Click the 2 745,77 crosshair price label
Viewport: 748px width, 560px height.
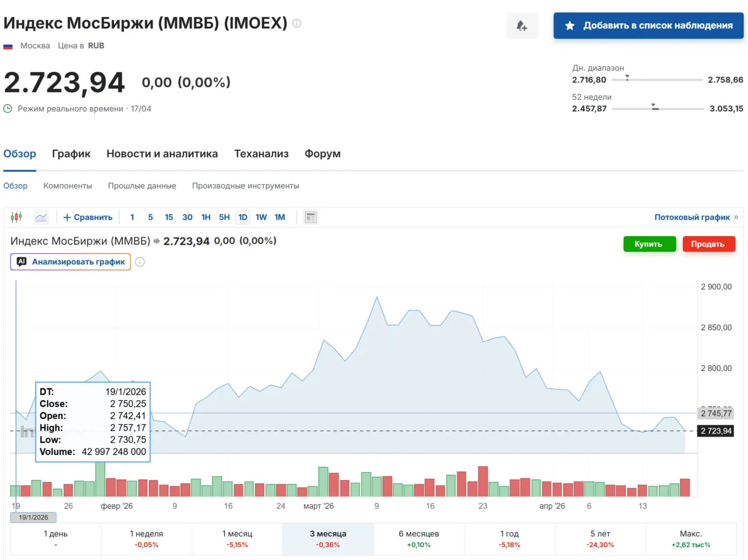pos(716,414)
